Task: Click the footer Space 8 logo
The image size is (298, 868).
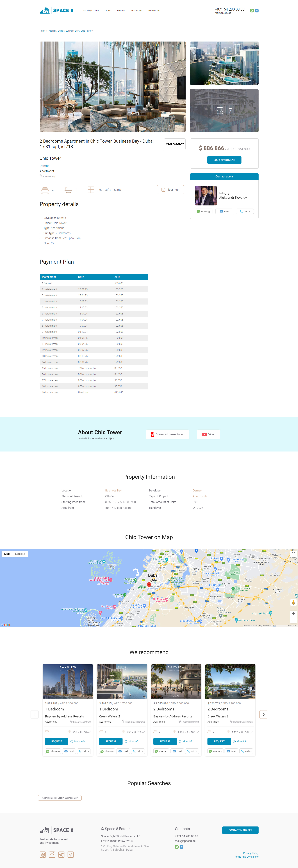Action: pos(57,830)
